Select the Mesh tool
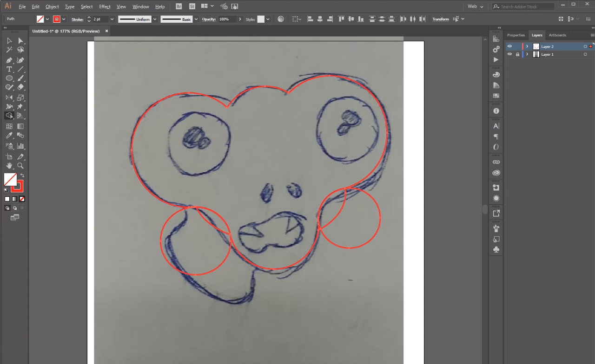Screen dimensions: 595x364 point(9,126)
